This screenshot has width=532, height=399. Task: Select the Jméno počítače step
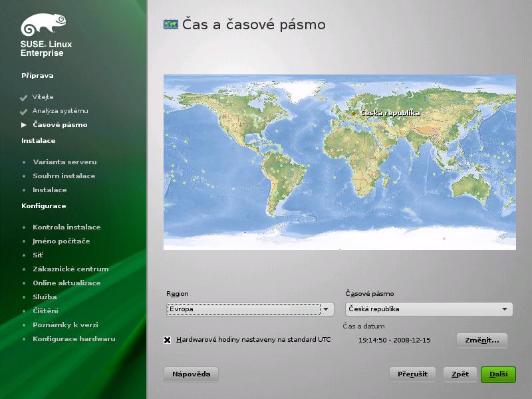point(61,241)
